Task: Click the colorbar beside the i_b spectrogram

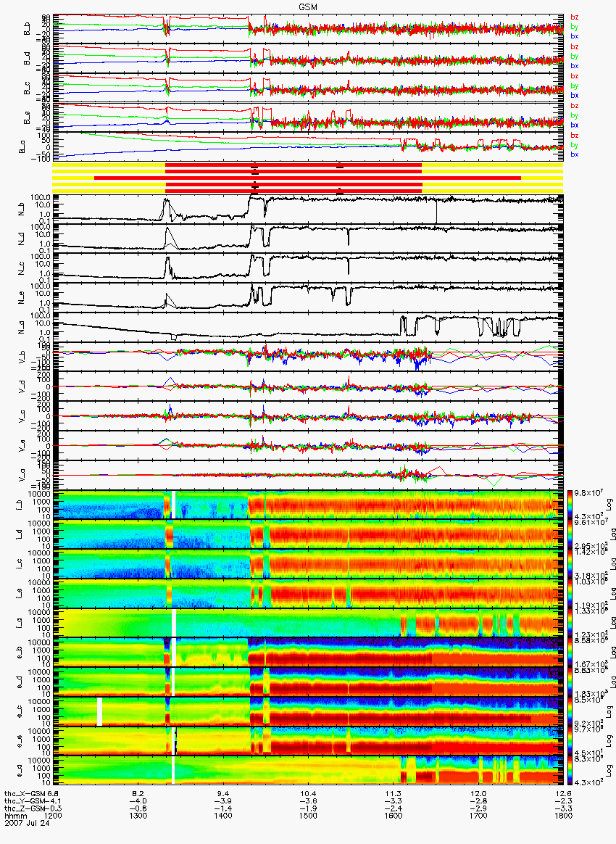Action: click(570, 505)
